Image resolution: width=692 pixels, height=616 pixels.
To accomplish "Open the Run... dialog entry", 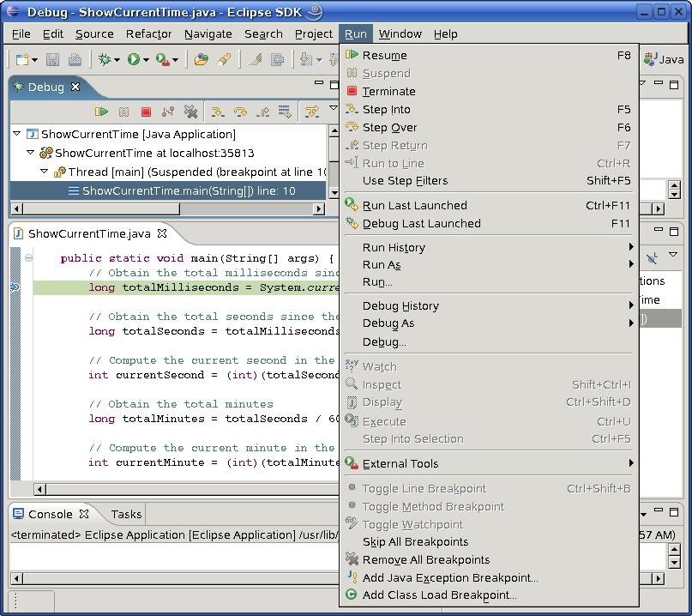I will 489,281.
